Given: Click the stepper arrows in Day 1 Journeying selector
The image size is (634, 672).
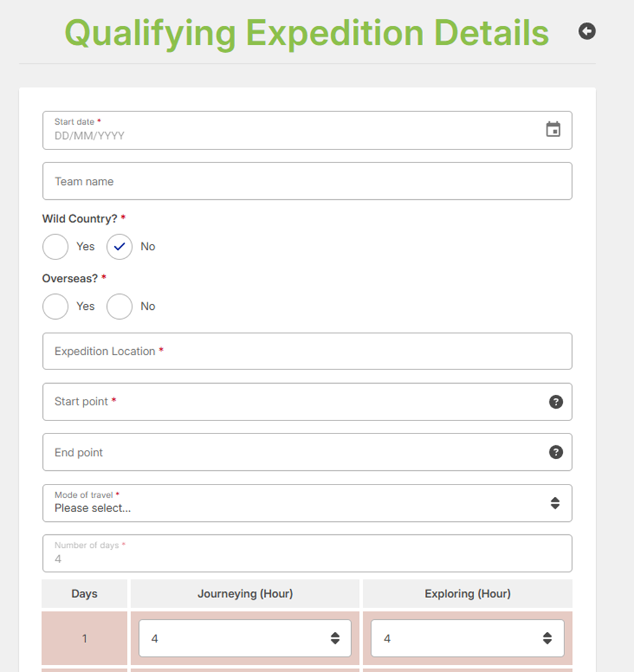Looking at the screenshot, I should (335, 638).
